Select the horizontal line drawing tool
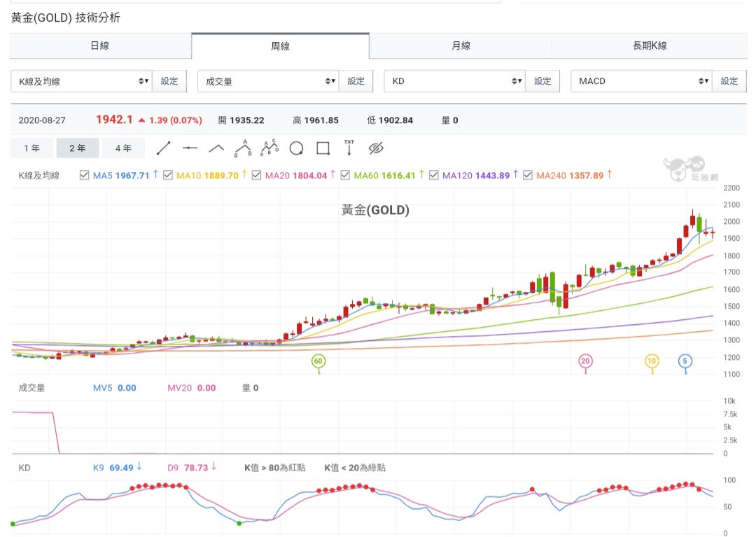756x537 pixels. click(190, 148)
